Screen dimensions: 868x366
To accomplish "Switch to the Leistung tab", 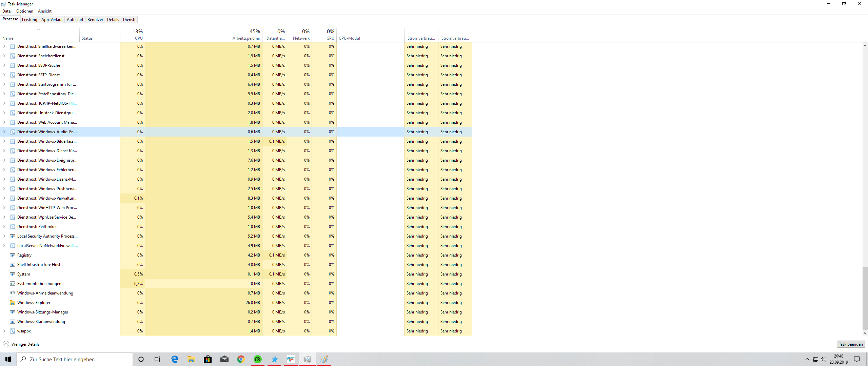I will coord(29,20).
